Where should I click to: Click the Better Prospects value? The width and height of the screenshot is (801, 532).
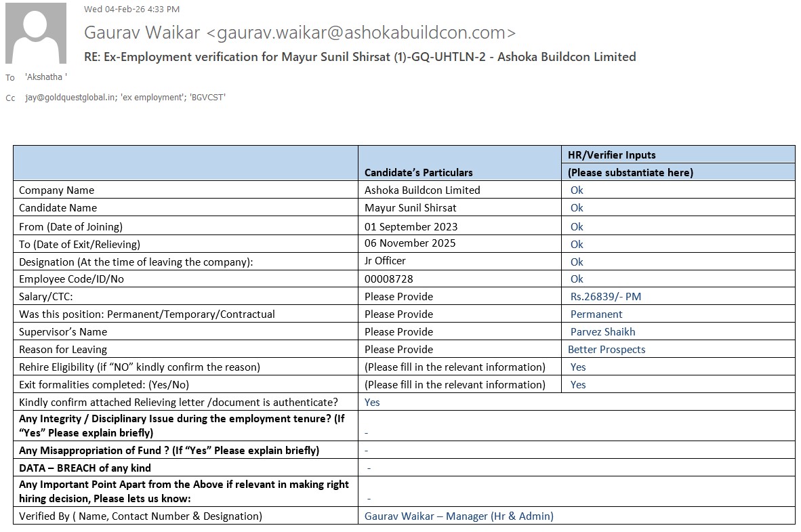607,350
